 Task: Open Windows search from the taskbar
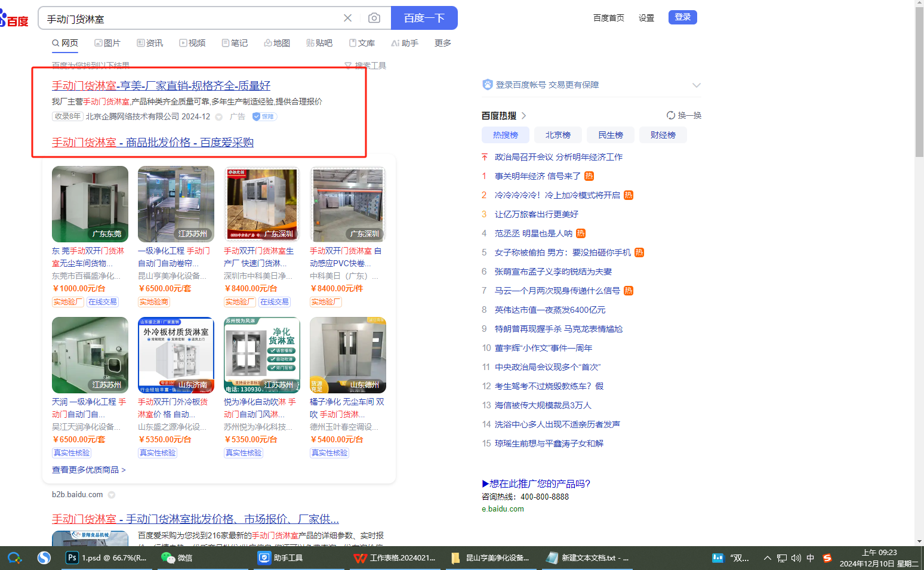(14, 558)
